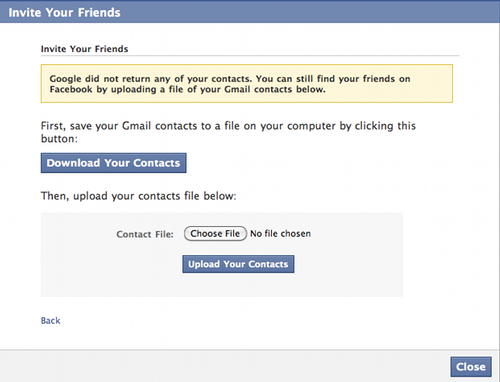This screenshot has width=500, height=382.
Task: Click the word button: ending the first instruction
Action: click(59, 139)
